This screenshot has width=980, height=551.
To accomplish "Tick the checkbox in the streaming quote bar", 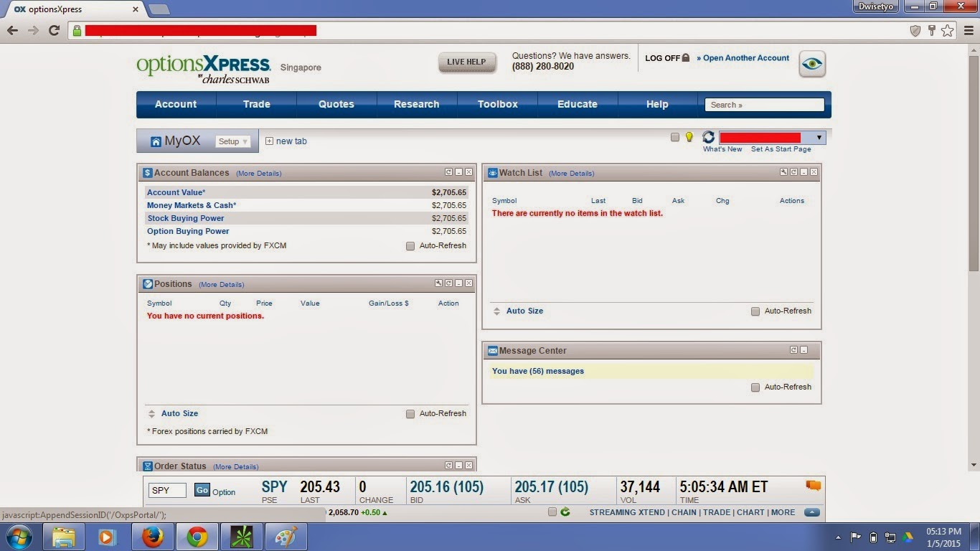I will [552, 512].
